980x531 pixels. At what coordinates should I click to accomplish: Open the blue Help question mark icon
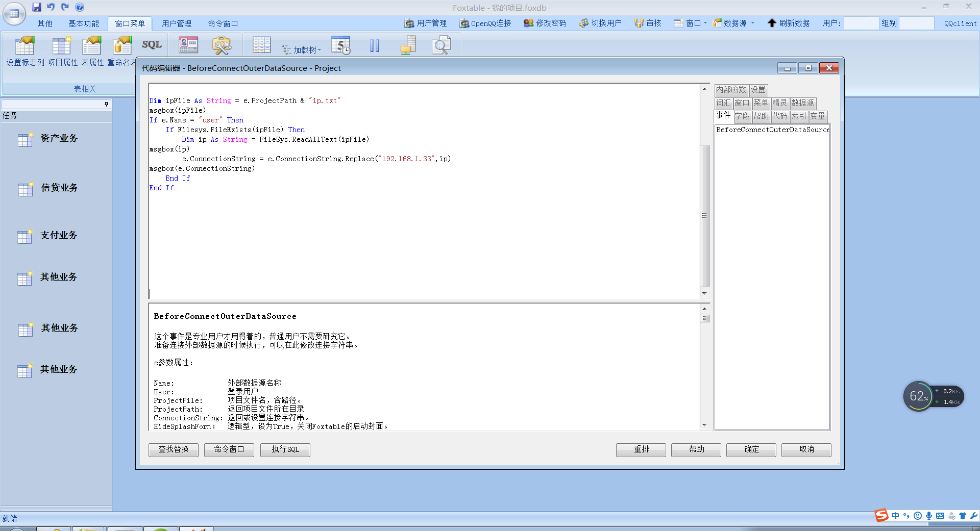(x=80, y=7)
